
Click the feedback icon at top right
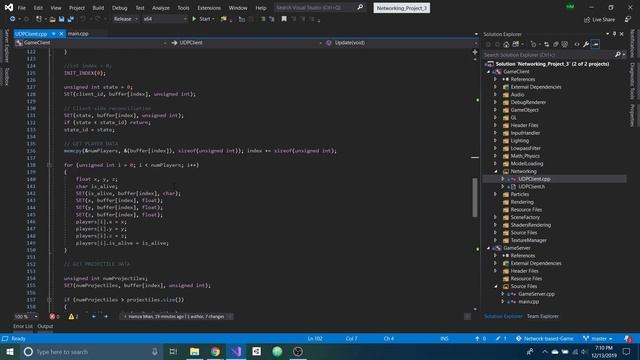[628, 19]
